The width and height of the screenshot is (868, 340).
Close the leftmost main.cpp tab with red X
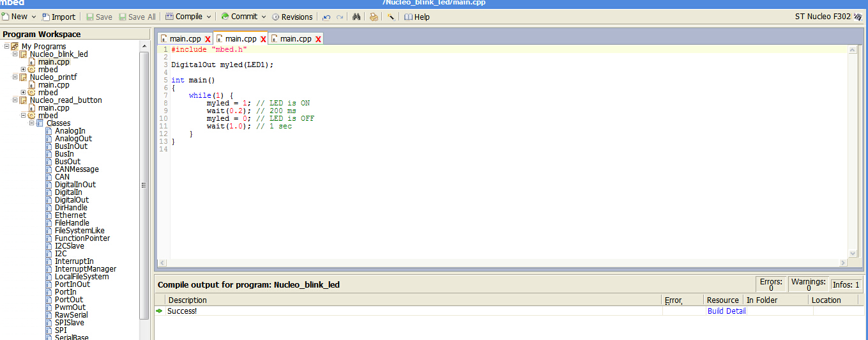point(208,40)
